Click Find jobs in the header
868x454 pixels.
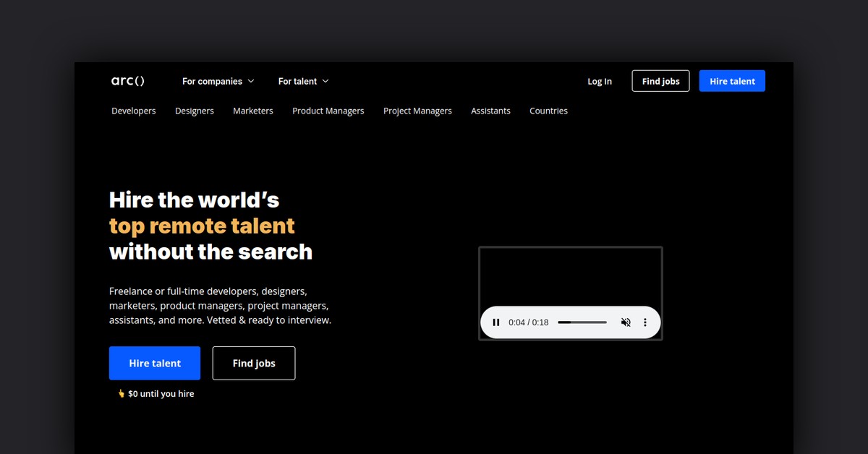click(660, 81)
